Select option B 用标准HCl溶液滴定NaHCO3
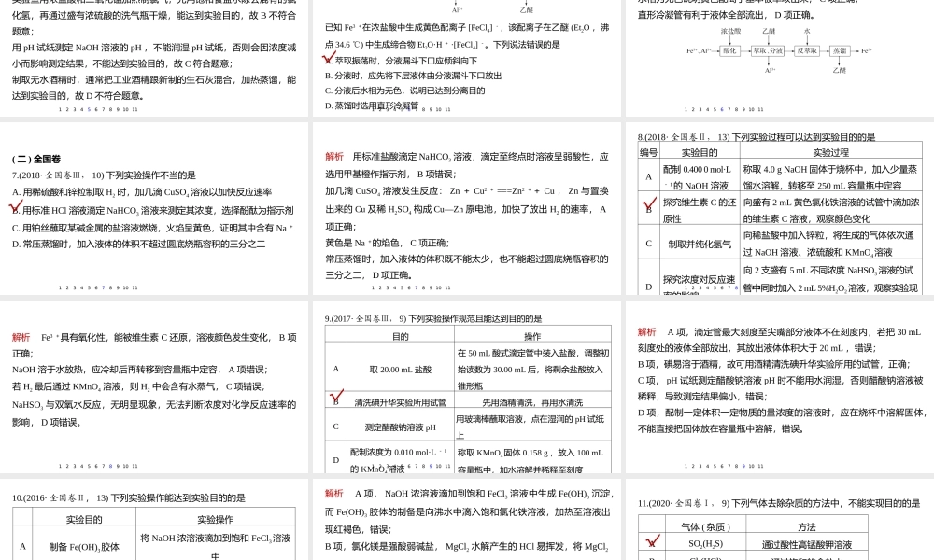Screen dimensions: 934x560 coord(152,210)
